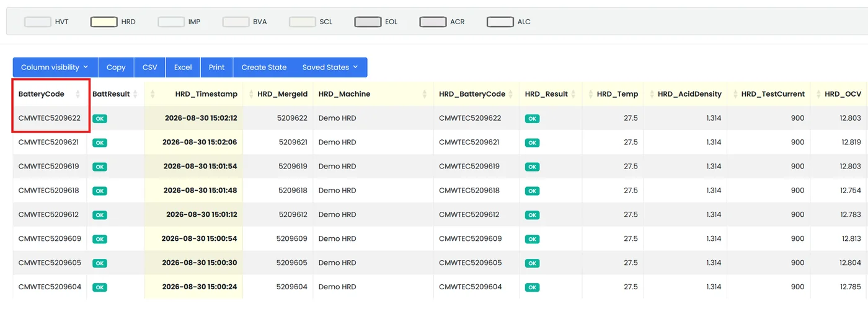The height and width of the screenshot is (309, 868).
Task: Toggle the ACR column group
Action: click(433, 22)
